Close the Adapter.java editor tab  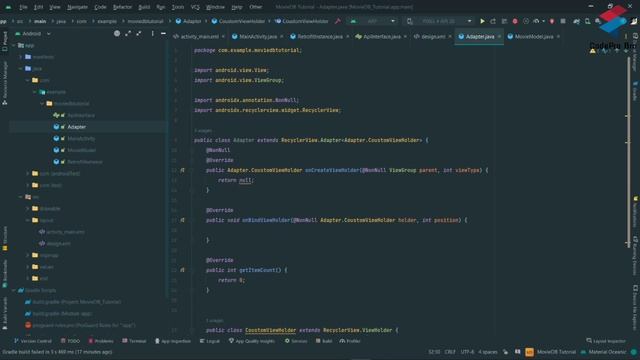coord(499,36)
